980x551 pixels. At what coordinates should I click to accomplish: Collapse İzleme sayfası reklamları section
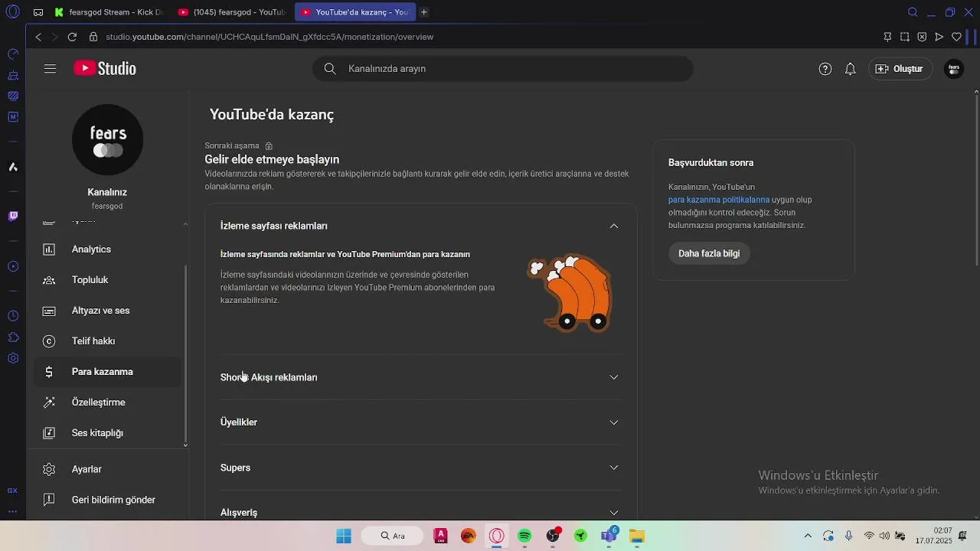tap(614, 226)
